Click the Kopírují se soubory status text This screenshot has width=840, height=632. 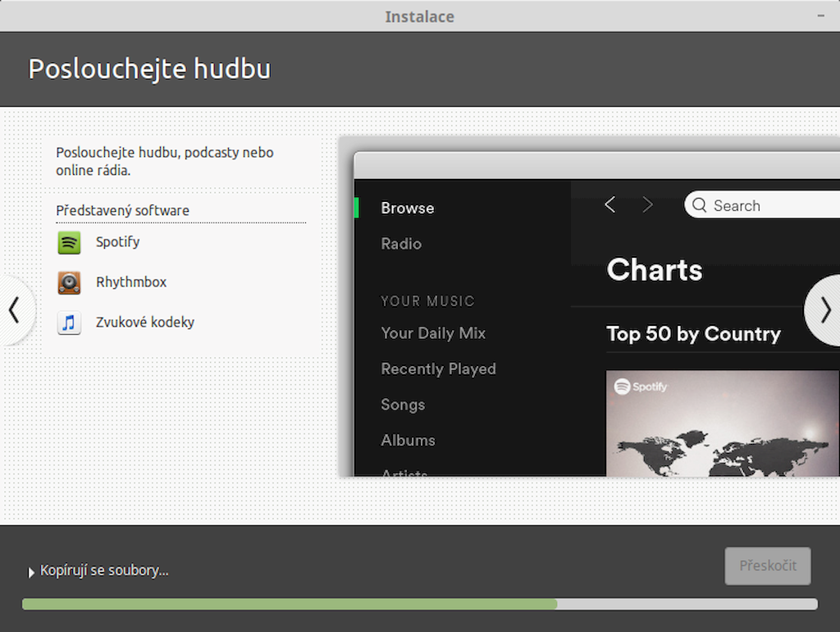tap(104, 570)
